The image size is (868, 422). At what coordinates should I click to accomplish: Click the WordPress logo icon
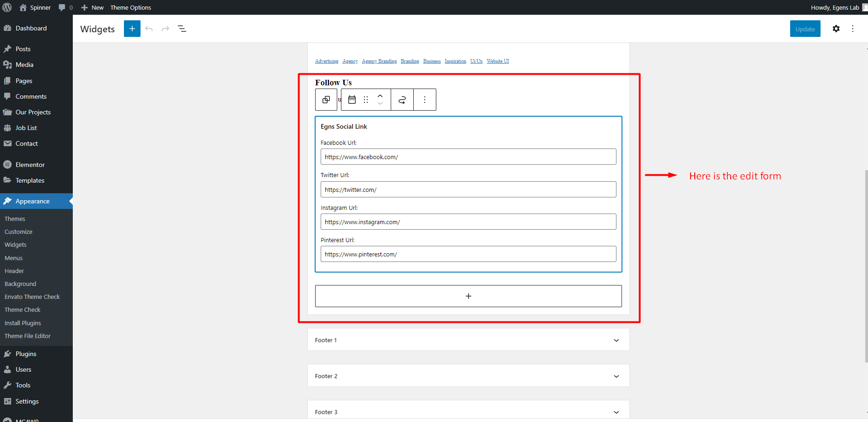point(7,7)
